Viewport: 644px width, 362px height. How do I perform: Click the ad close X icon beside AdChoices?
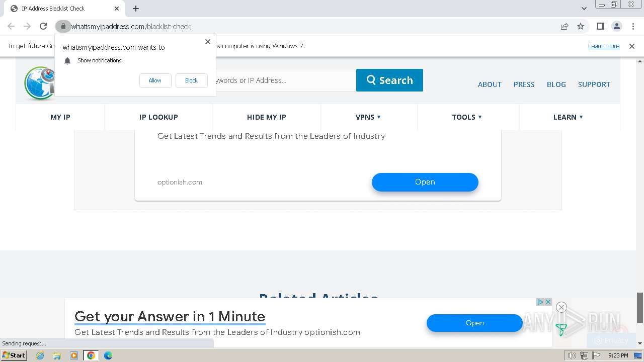[x=548, y=302]
